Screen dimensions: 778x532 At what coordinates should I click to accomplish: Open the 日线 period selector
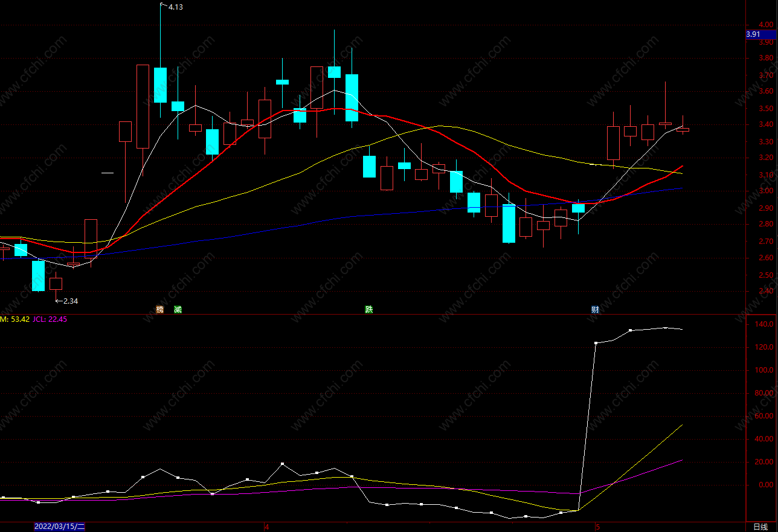[x=760, y=527]
